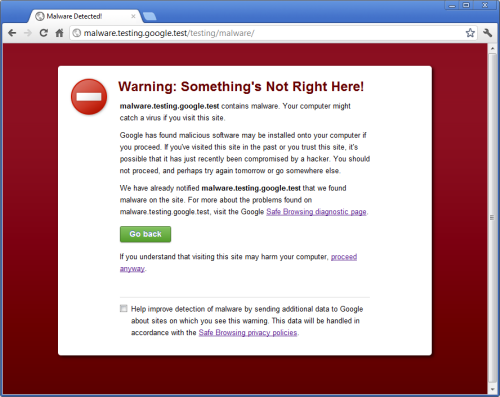This screenshot has height=397, width=500.
Task: Close the browser window
Action: tap(485, 5)
